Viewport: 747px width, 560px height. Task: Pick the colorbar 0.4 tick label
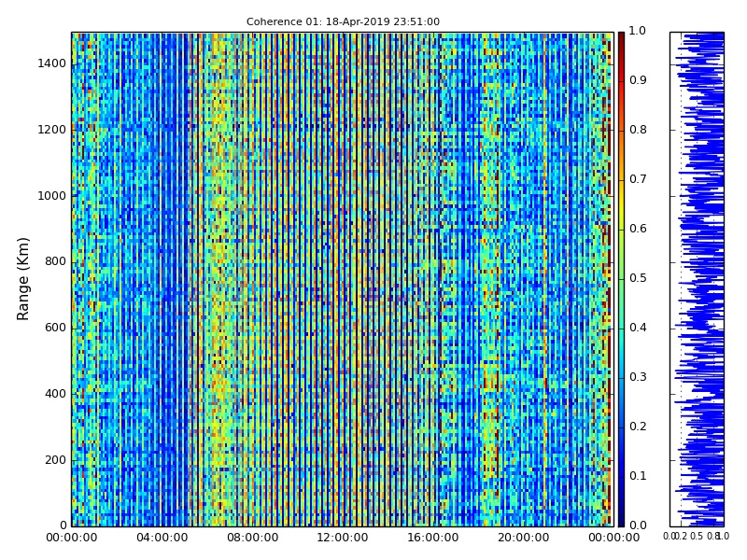pos(638,328)
